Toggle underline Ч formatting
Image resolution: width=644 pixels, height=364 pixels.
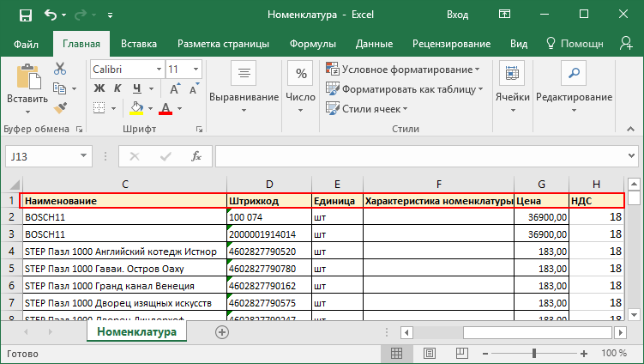point(137,88)
